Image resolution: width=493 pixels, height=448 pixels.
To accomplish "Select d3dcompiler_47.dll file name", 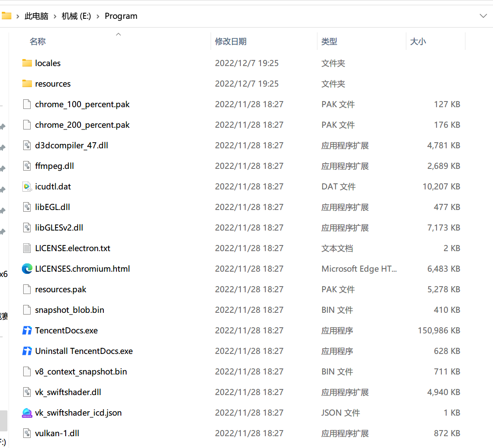I will pyautogui.click(x=72, y=145).
